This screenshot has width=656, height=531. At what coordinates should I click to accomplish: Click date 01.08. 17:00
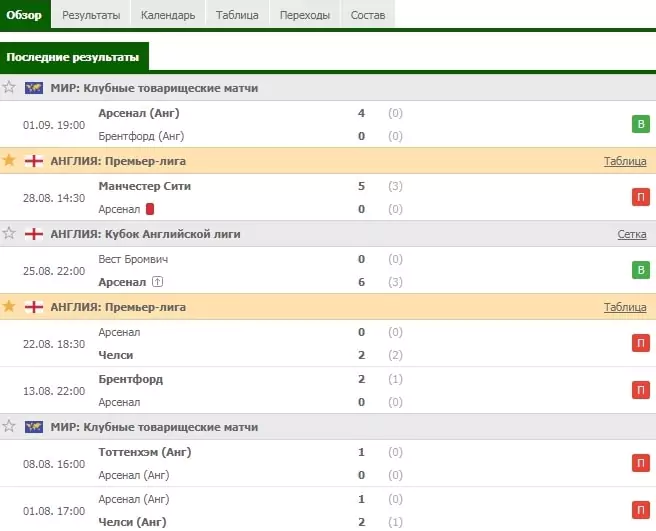[x=54, y=511]
